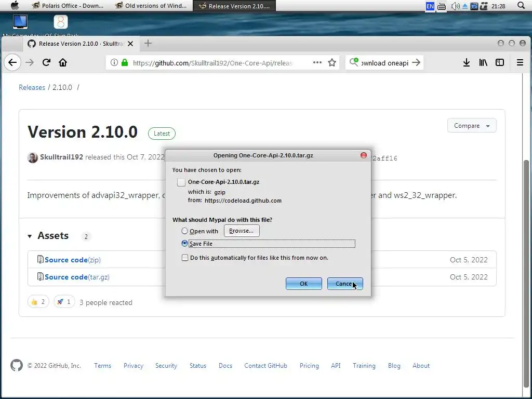Image resolution: width=532 pixels, height=399 pixels.
Task: Click GitHub octocat logo in footer
Action: (17, 365)
